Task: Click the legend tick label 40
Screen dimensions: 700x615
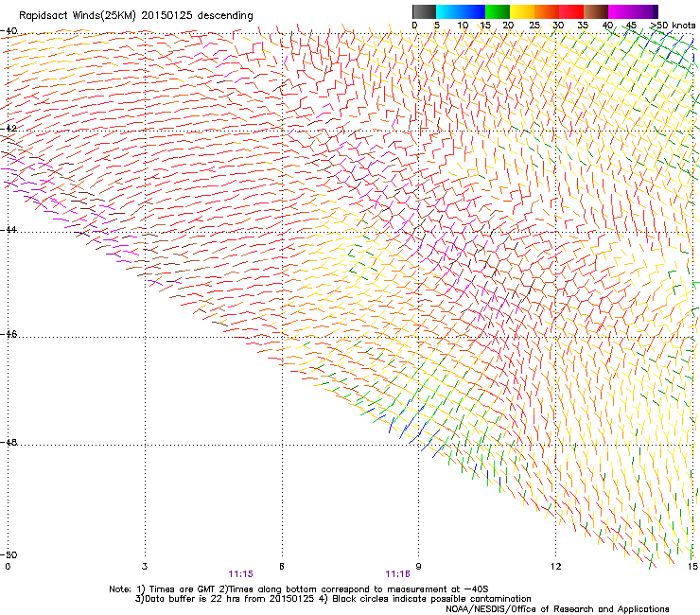Action: [x=607, y=26]
